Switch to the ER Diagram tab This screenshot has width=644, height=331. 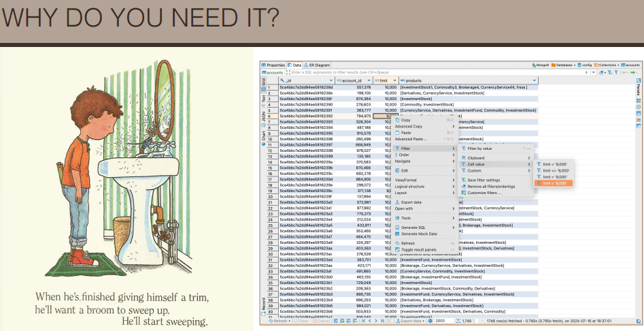(317, 65)
